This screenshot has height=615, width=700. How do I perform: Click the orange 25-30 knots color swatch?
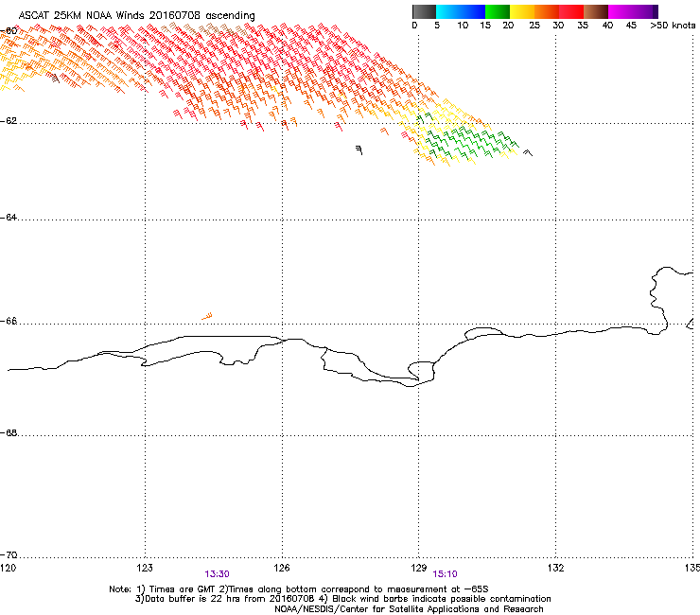(547, 11)
